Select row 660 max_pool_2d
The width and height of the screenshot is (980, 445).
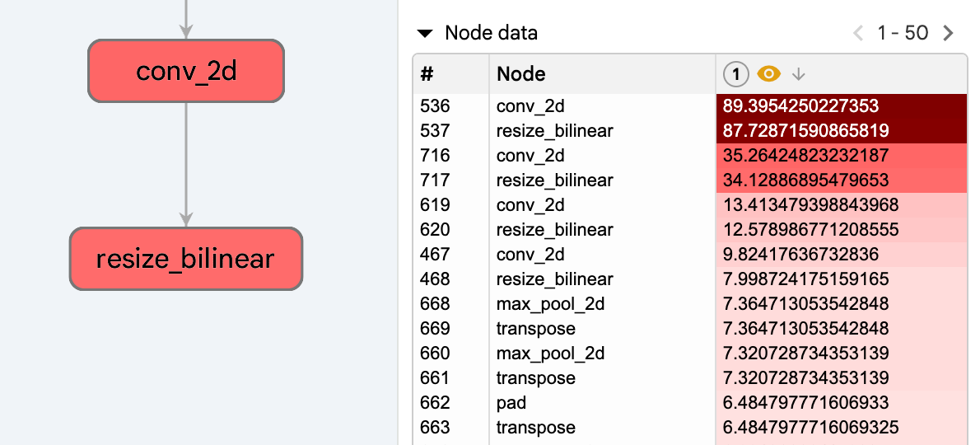(550, 354)
